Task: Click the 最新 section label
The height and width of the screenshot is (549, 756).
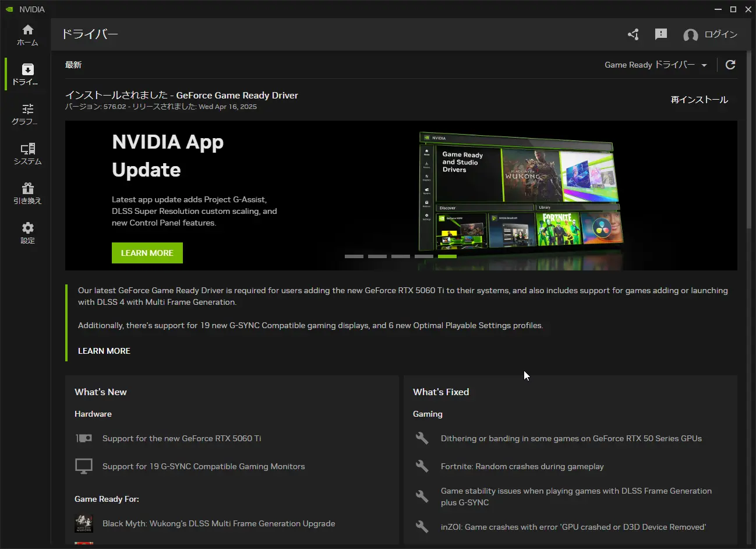Action: coord(73,65)
